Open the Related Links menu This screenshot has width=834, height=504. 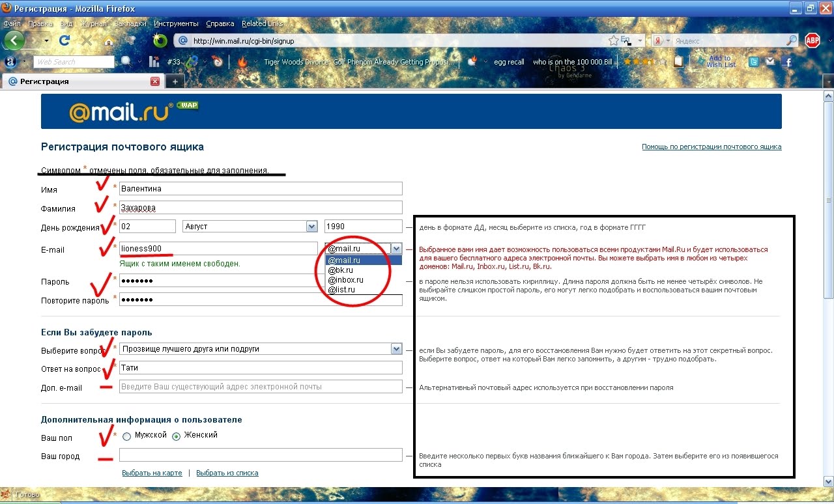coord(262,23)
